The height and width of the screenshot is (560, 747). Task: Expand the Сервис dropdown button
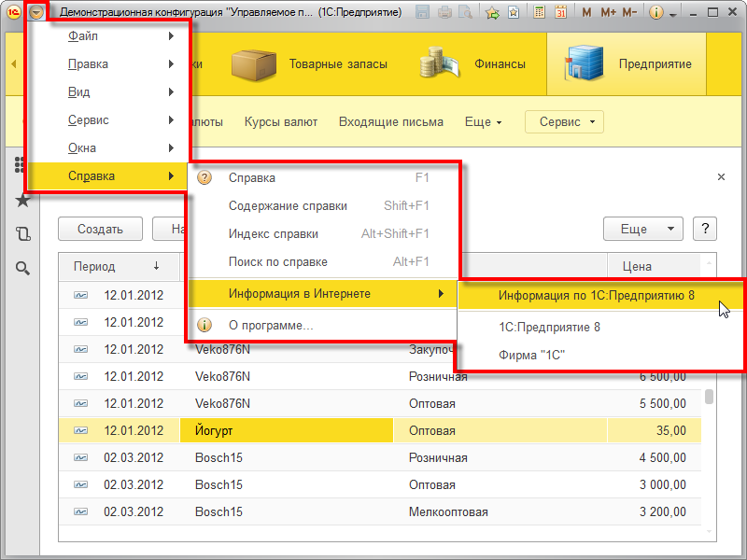point(564,122)
